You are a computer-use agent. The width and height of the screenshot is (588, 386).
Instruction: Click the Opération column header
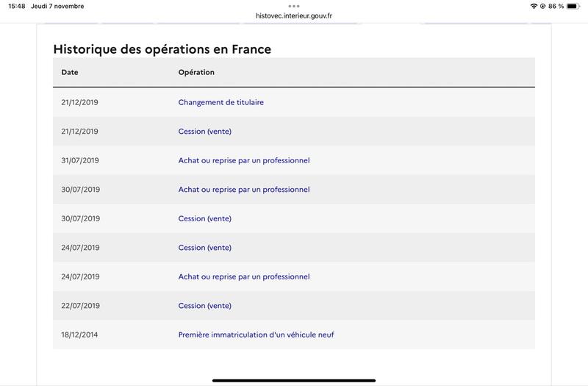[x=196, y=72]
